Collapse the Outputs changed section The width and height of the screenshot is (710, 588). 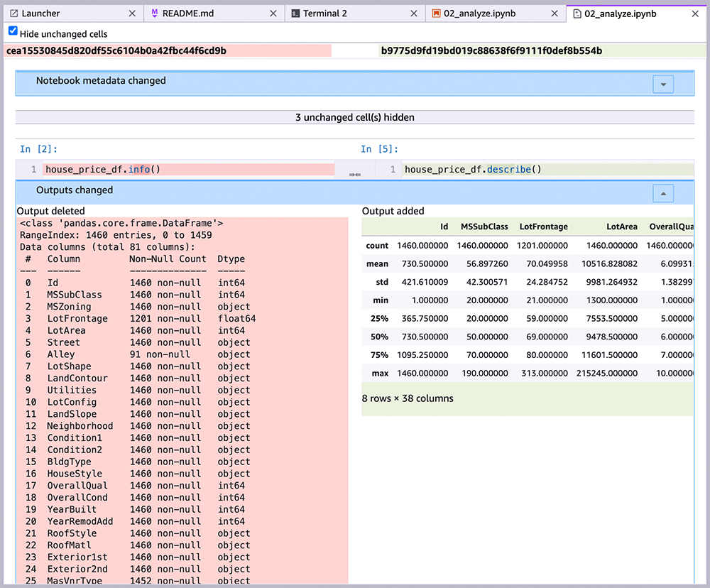663,193
